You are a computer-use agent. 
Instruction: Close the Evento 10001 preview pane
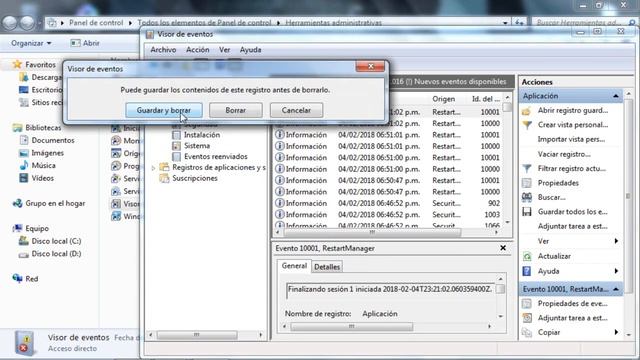503,248
